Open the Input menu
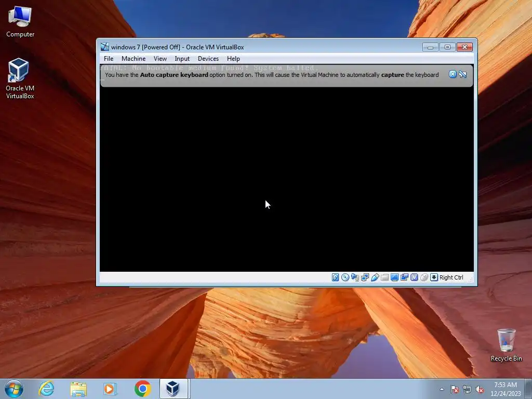Viewport: 532px width, 399px height. pyautogui.click(x=182, y=59)
